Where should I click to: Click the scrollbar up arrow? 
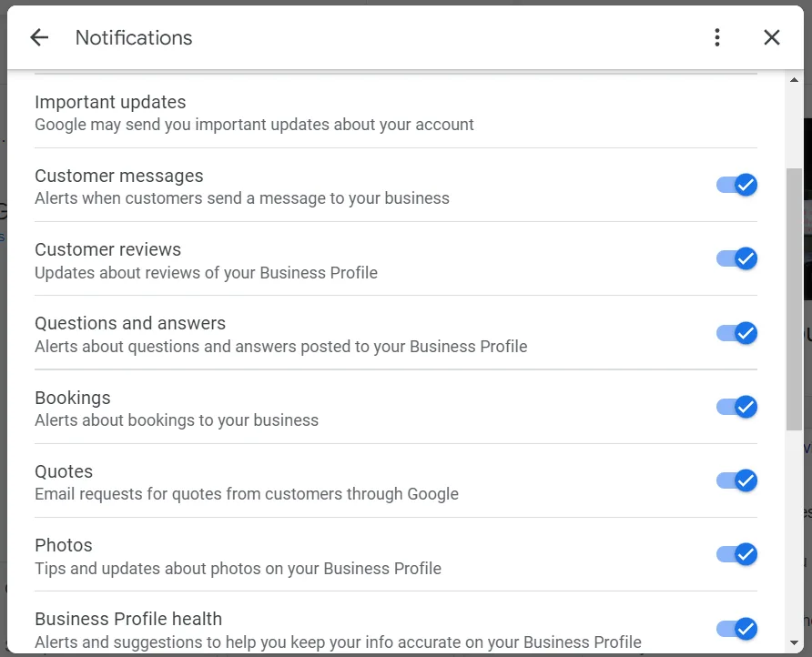(794, 80)
